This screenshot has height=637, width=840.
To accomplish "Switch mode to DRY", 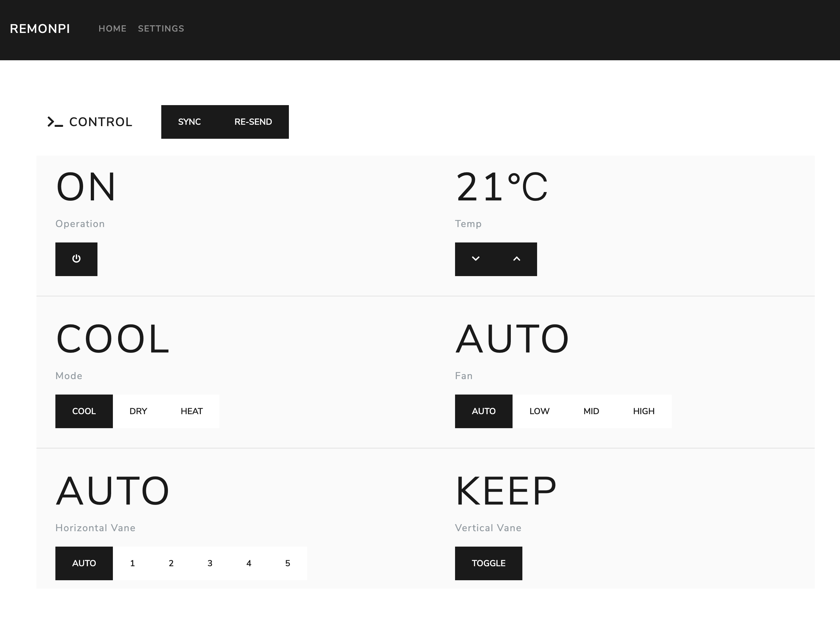I will [138, 411].
